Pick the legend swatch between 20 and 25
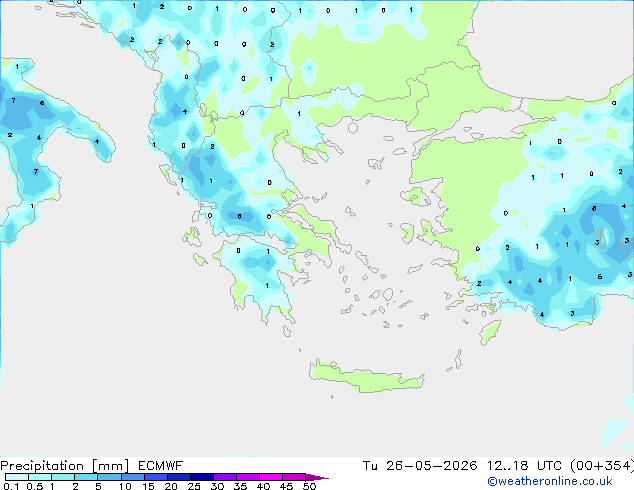The image size is (634, 490). tap(179, 477)
